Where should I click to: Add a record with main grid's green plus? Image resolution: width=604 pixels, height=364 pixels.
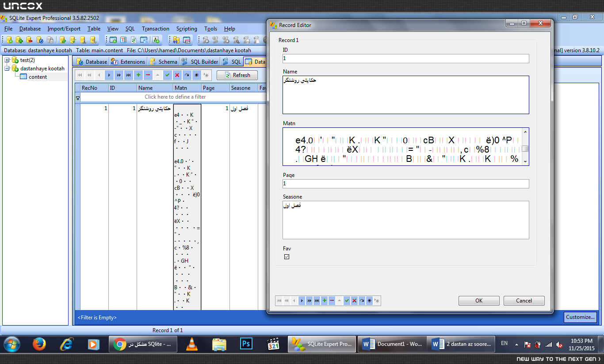point(138,75)
